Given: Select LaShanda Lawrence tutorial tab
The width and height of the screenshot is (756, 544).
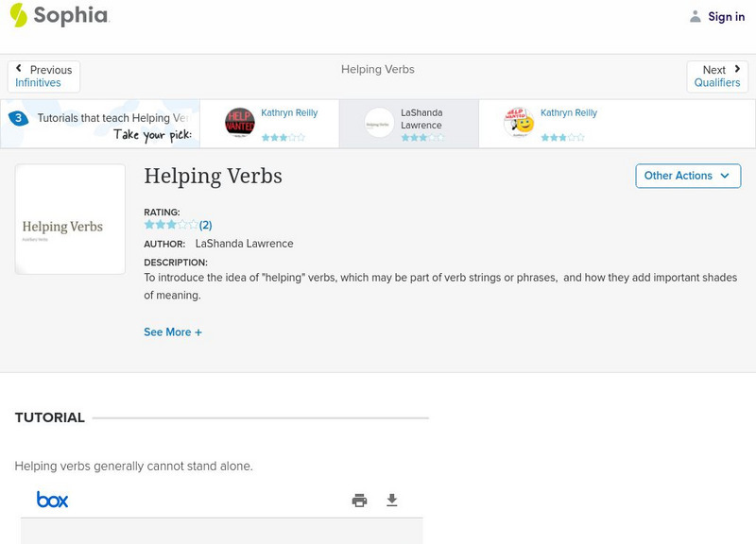Looking at the screenshot, I should click(x=421, y=119).
